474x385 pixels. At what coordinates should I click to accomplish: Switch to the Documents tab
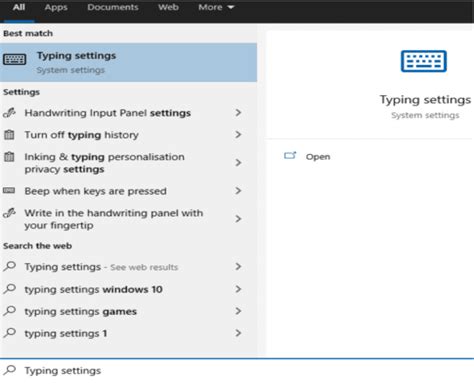[x=113, y=7]
